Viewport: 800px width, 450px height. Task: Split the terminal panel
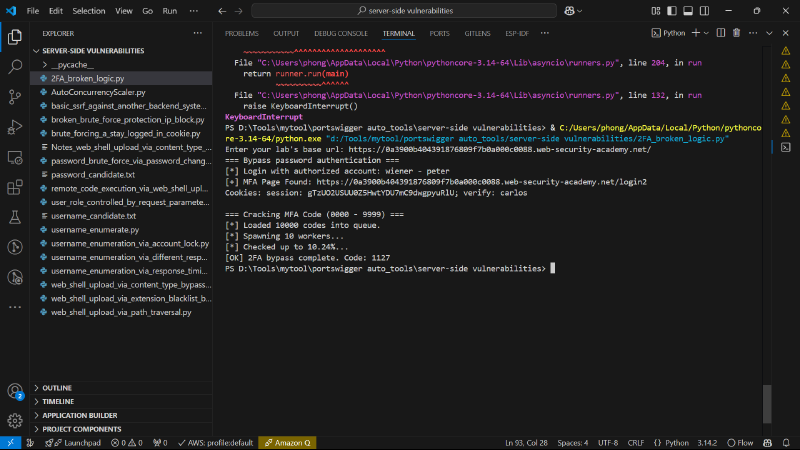coord(720,33)
